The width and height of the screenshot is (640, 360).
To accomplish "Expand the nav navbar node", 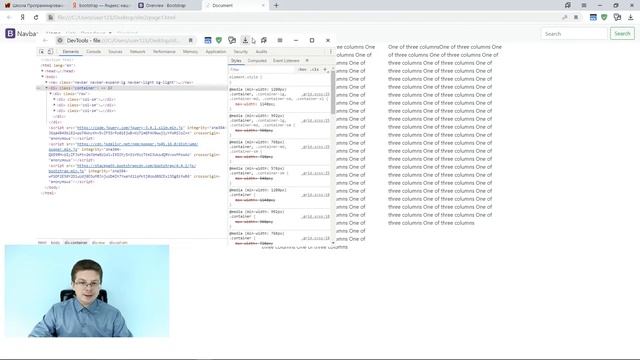I will (x=47, y=82).
